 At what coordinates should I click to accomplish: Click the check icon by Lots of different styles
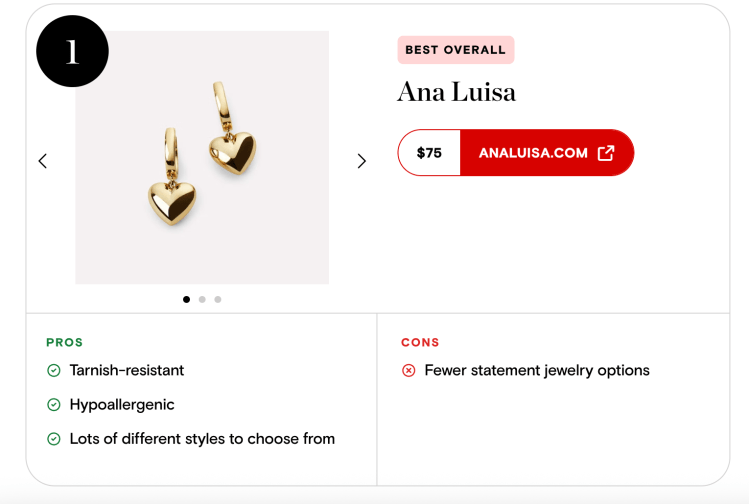(x=54, y=439)
